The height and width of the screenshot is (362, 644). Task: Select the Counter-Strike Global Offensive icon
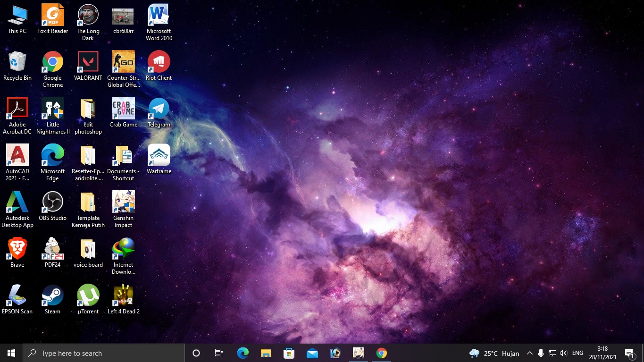(x=124, y=69)
